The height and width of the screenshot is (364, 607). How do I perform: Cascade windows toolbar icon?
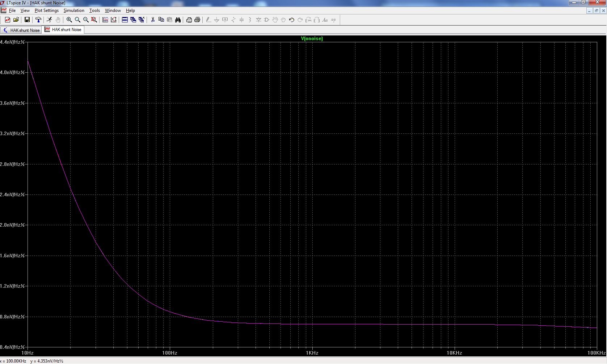(133, 20)
